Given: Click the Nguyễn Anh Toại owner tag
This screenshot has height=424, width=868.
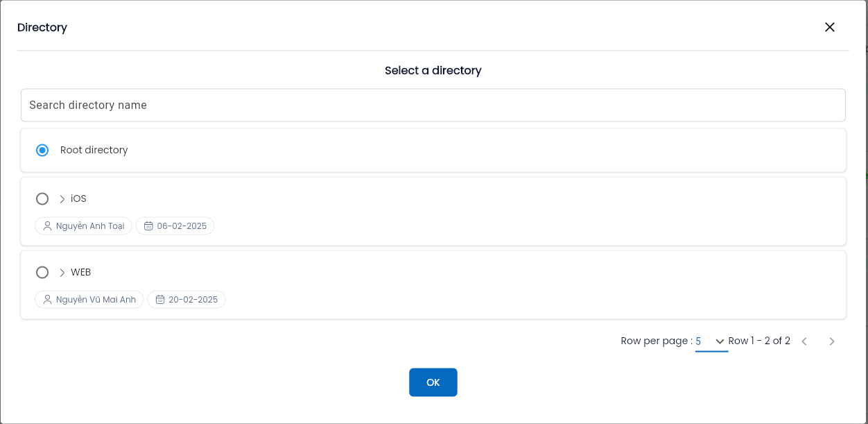Looking at the screenshot, I should pos(83,226).
